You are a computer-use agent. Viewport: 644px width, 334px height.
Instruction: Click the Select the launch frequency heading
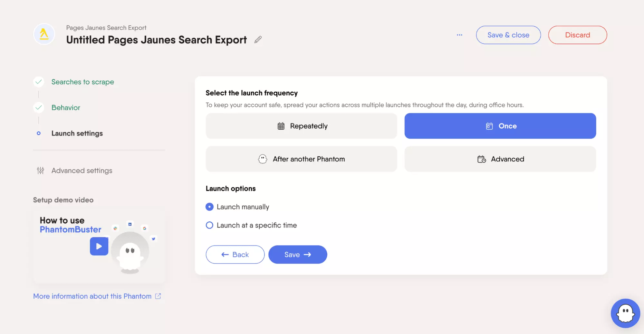(x=252, y=93)
